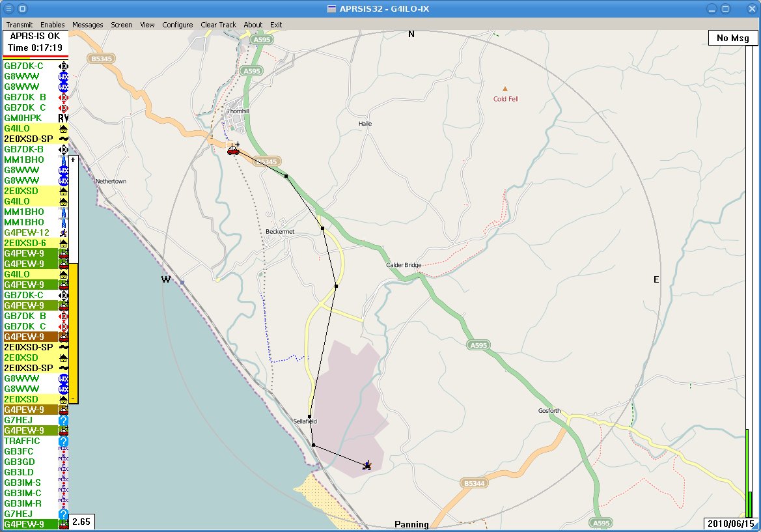
Task: Click the GB3FC Mic-E icon
Action: click(x=62, y=452)
